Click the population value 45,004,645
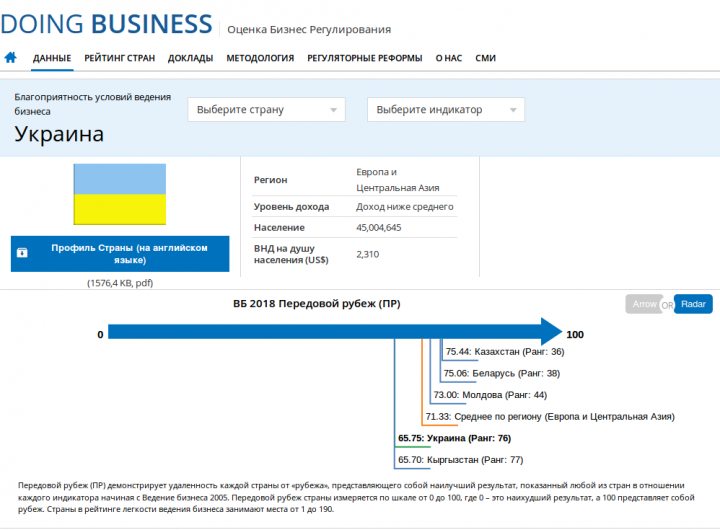 click(x=378, y=227)
